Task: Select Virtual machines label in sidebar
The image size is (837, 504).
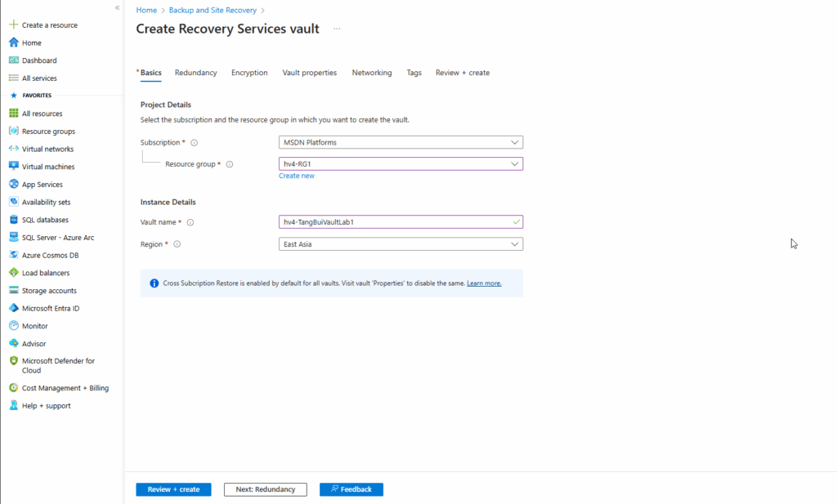Action: (x=48, y=167)
